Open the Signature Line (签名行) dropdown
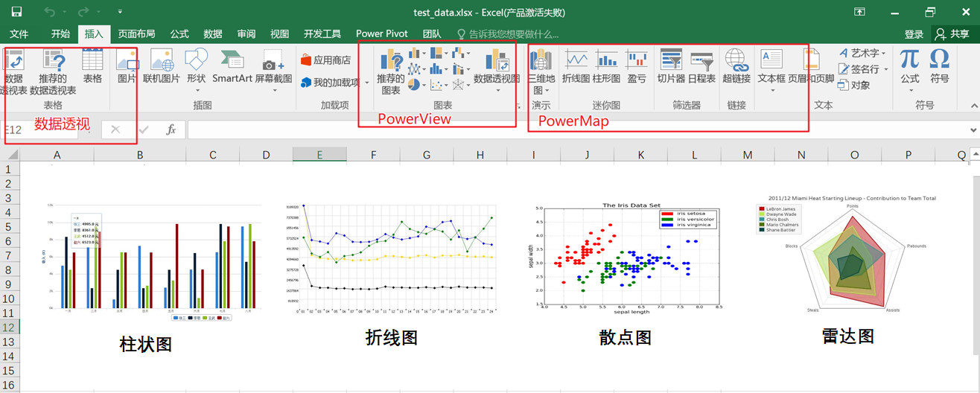 coord(862,68)
